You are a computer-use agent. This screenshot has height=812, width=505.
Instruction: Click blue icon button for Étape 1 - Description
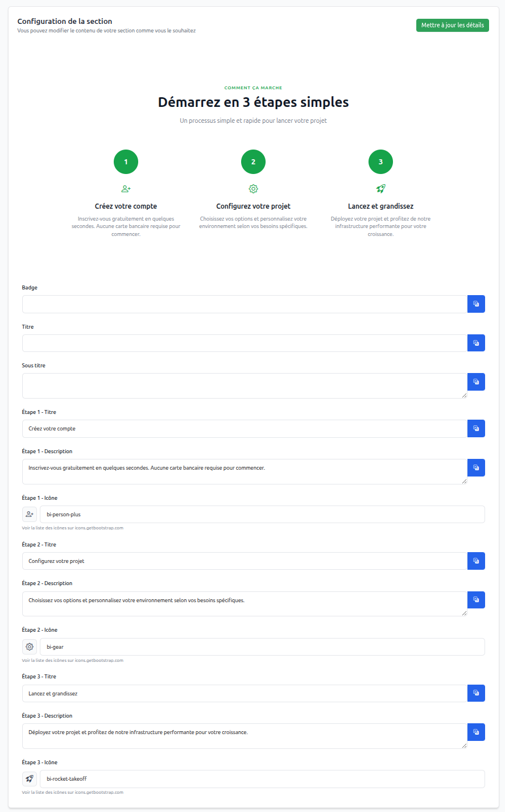pyautogui.click(x=476, y=467)
